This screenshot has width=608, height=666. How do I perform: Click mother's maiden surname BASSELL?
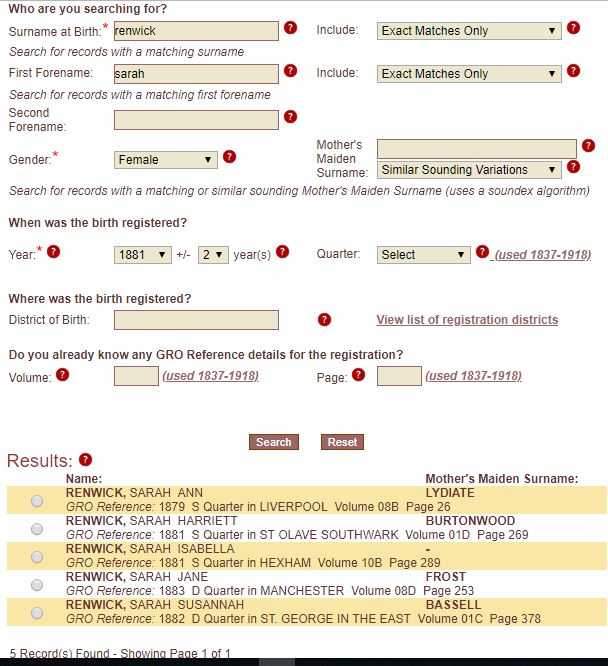click(453, 605)
